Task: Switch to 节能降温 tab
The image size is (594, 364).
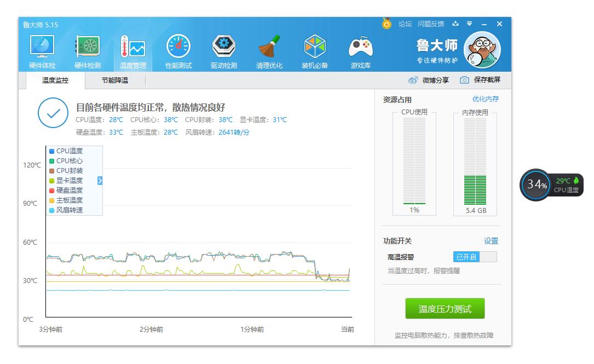Action: [115, 80]
